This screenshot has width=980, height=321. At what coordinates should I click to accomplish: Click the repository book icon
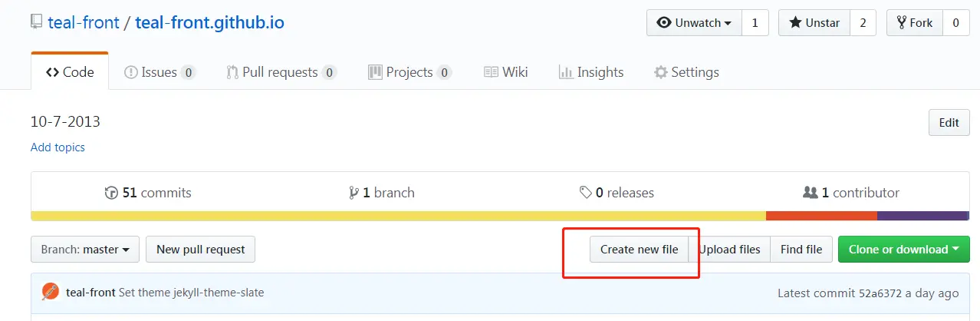pyautogui.click(x=37, y=22)
